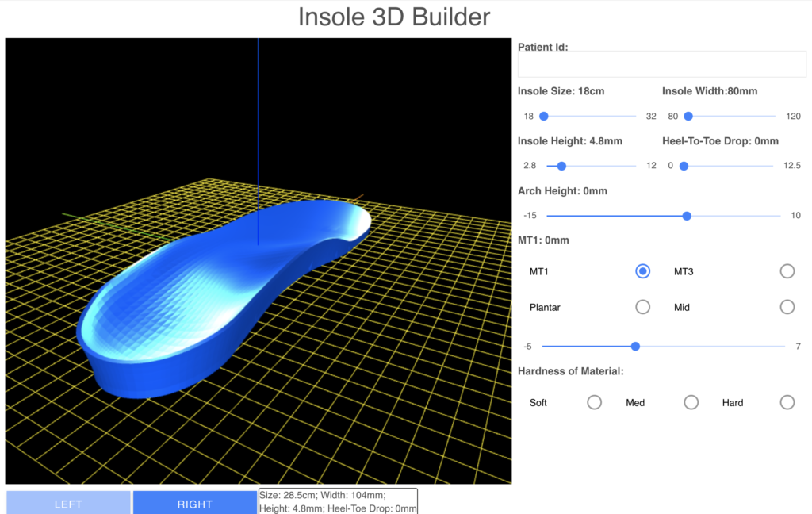This screenshot has height=514, width=812.
Task: Click the Insole Height minimum value 2.8
Action: click(x=530, y=165)
